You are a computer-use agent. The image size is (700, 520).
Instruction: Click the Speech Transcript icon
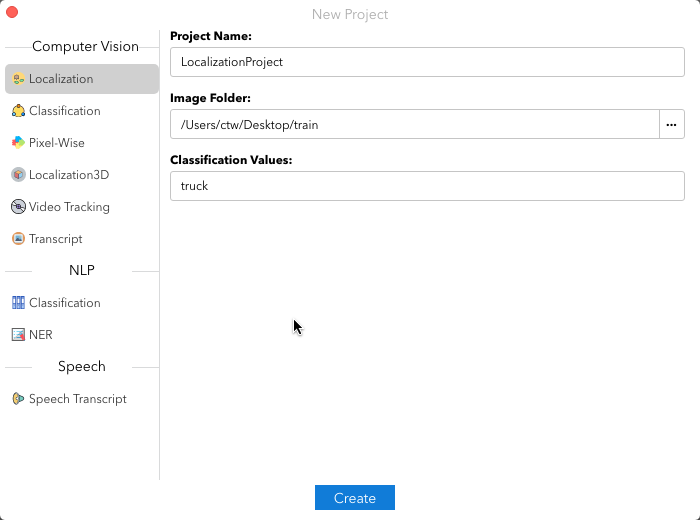18,399
